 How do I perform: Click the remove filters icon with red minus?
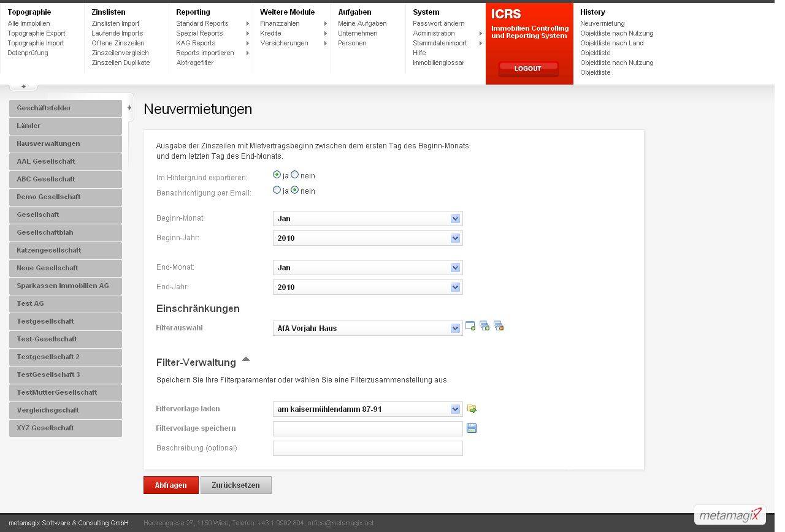[499, 326]
